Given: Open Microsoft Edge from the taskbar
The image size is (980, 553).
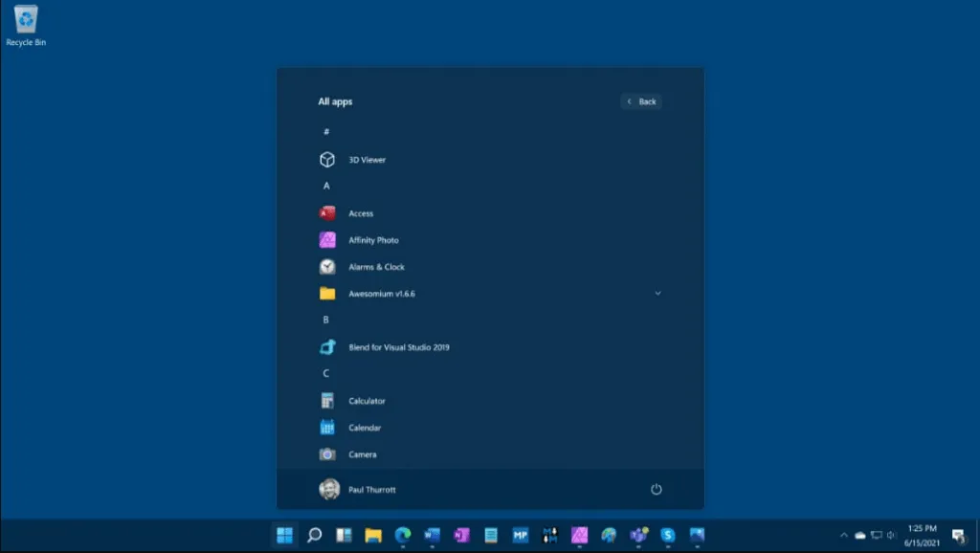Looking at the screenshot, I should coord(402,537).
